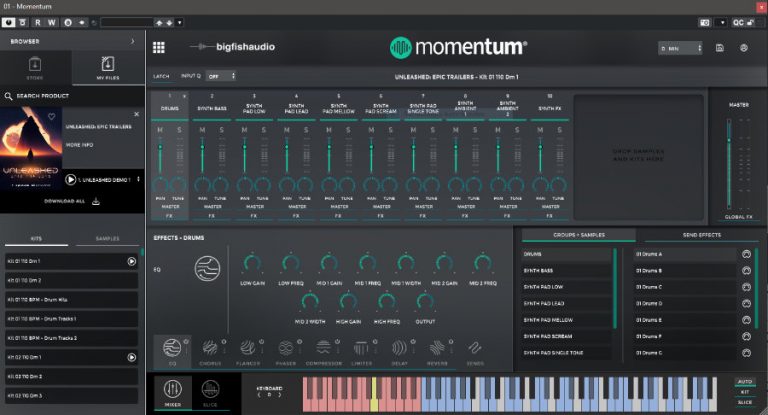
Task: Select the Chorus effect icon
Action: 210,349
